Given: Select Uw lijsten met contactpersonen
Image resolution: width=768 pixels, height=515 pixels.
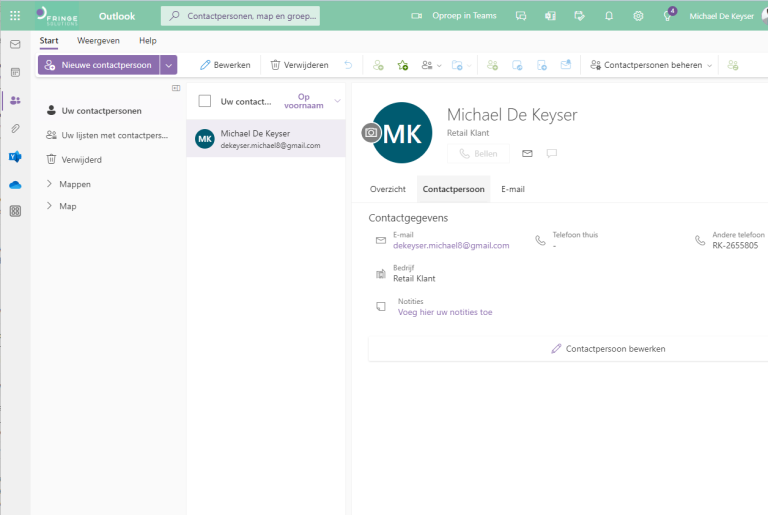Looking at the screenshot, I should (108, 135).
